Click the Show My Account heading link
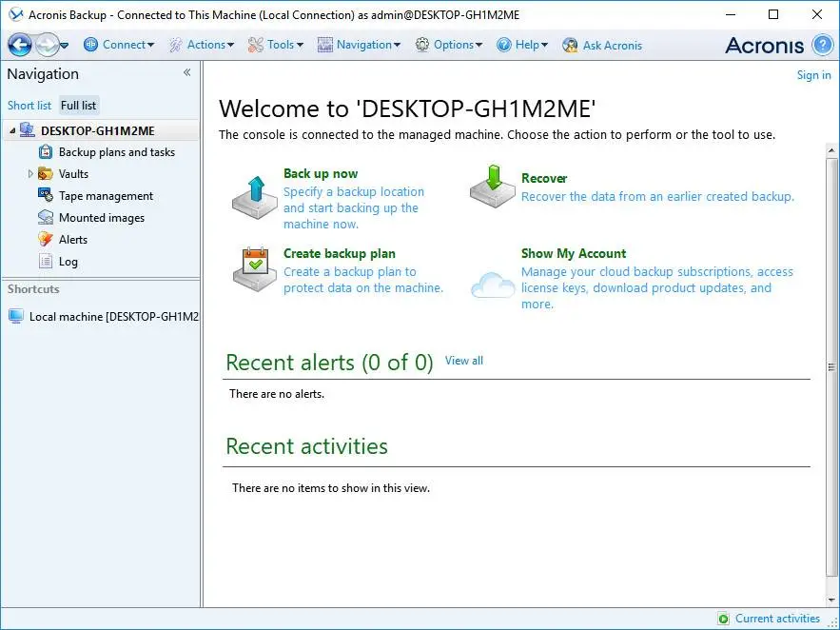 [574, 253]
